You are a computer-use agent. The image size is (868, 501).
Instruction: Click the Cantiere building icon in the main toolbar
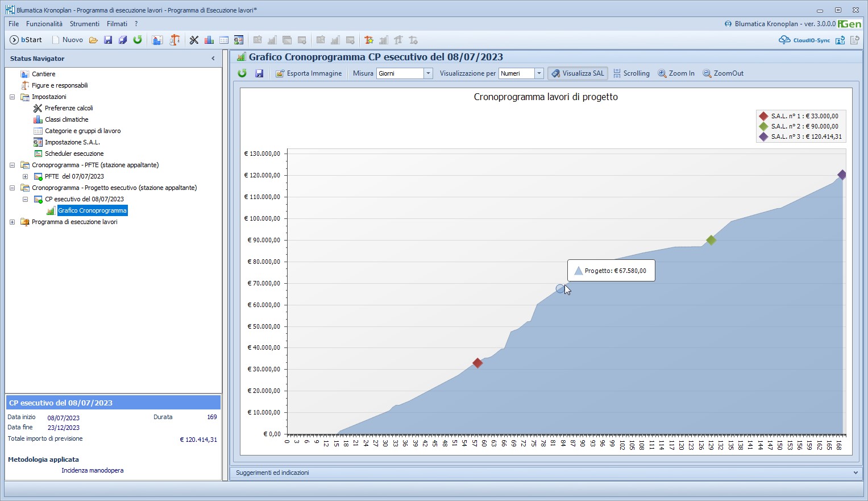tap(157, 40)
